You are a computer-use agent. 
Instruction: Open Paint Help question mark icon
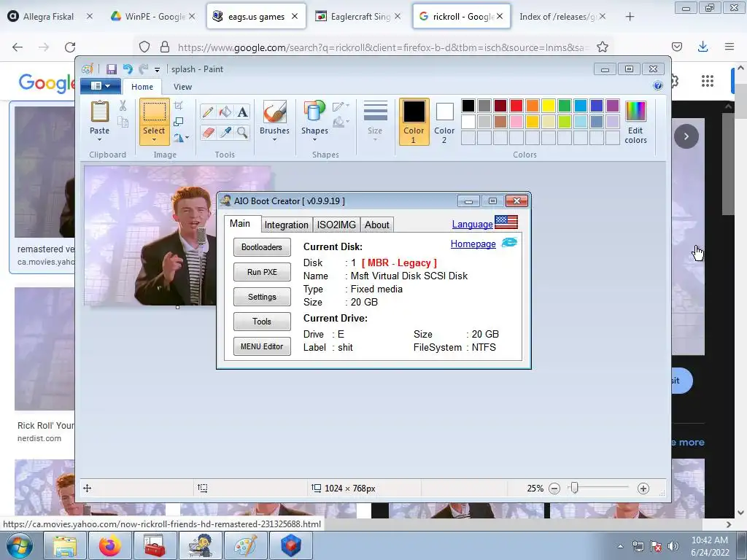(x=658, y=86)
